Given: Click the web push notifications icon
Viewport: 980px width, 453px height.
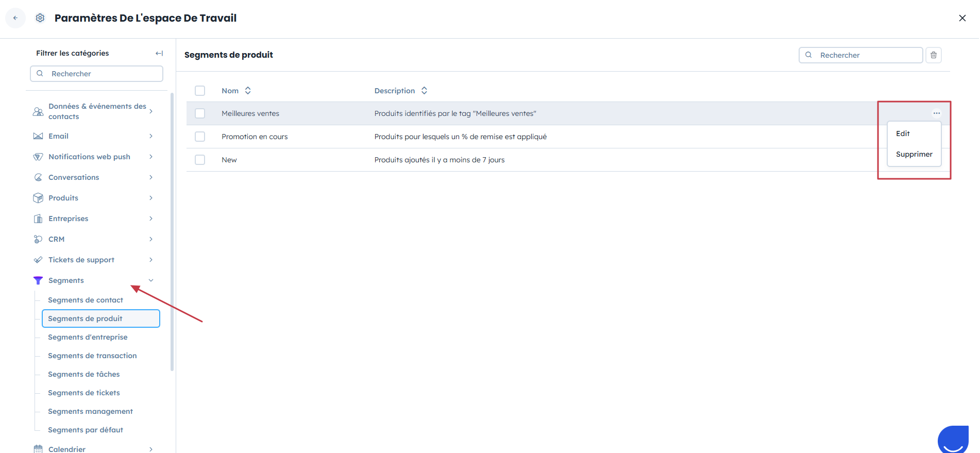Looking at the screenshot, I should (38, 157).
